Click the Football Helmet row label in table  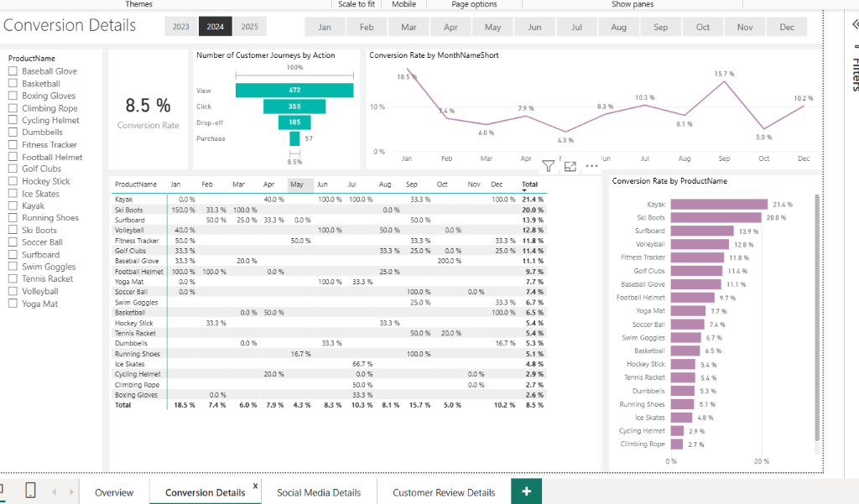coord(139,272)
